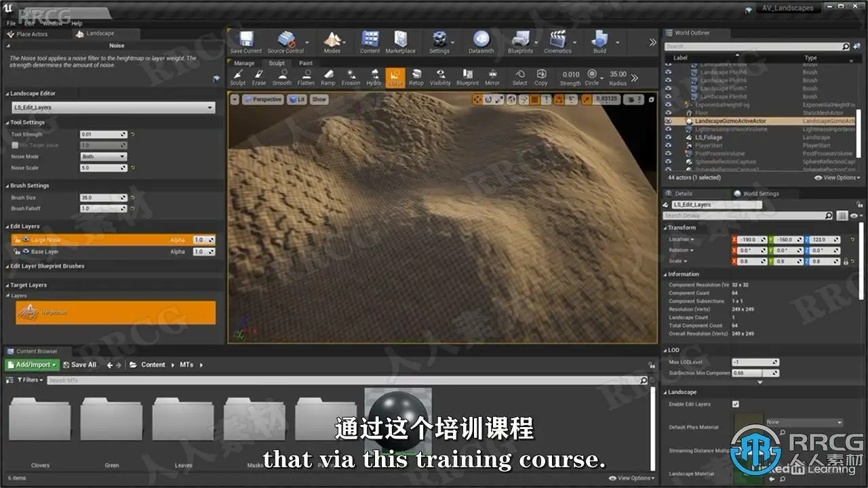Open the Help menu

pyautogui.click(x=76, y=23)
